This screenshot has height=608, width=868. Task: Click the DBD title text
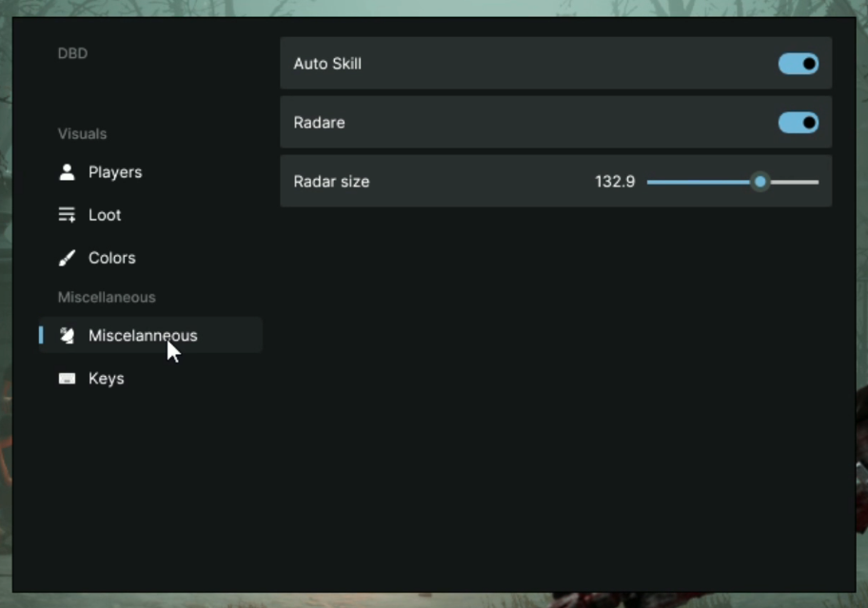click(x=72, y=53)
